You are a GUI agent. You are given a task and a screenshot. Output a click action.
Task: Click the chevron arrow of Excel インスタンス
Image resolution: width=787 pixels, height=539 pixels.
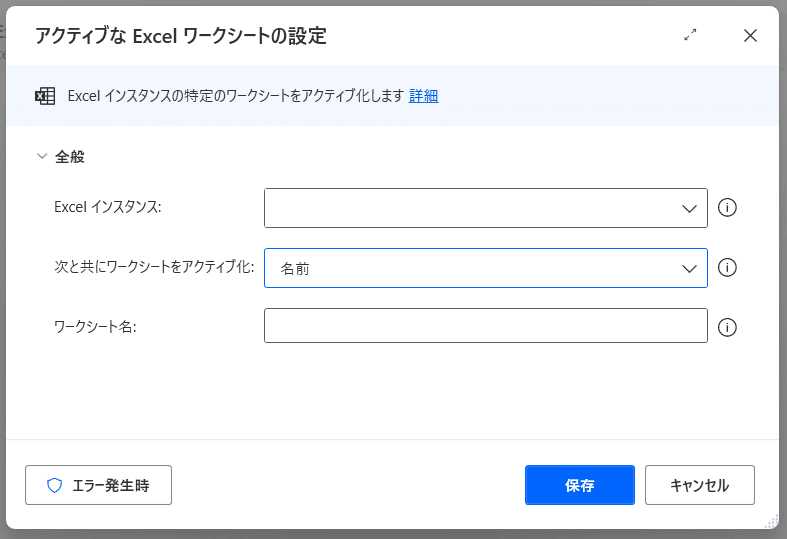coord(689,208)
